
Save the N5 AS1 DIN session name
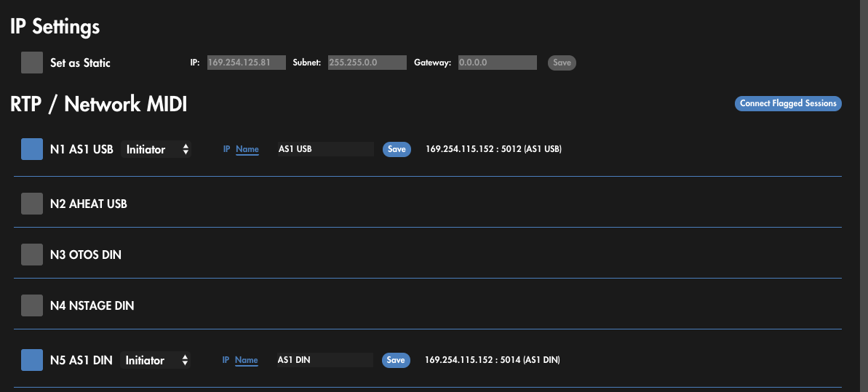pyautogui.click(x=396, y=360)
